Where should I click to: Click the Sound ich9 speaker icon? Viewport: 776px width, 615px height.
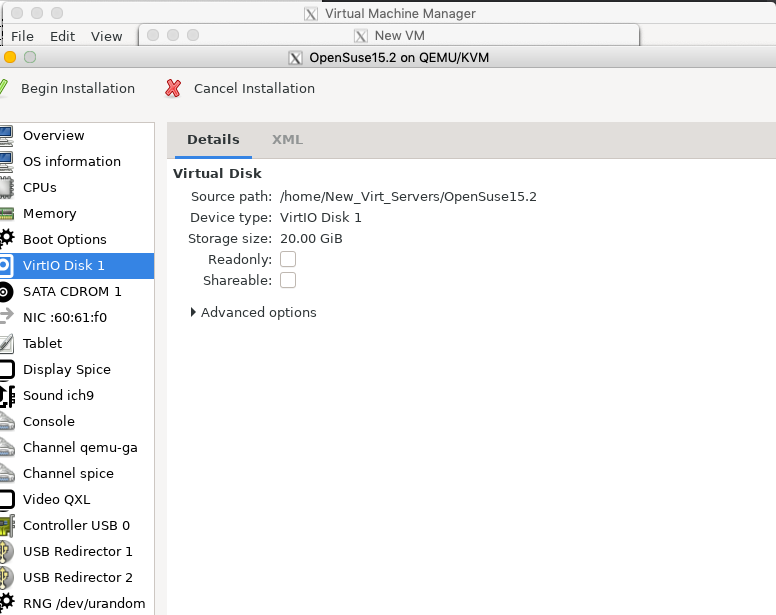7,396
